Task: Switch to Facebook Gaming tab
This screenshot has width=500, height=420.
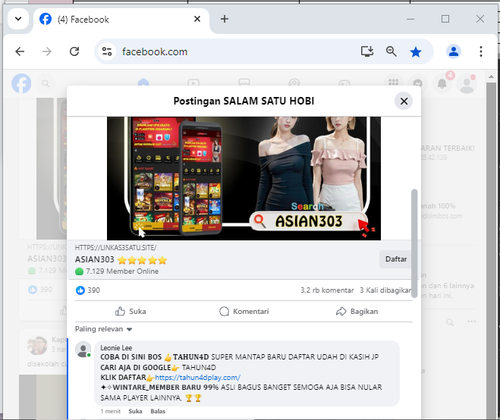Action: click(x=344, y=82)
